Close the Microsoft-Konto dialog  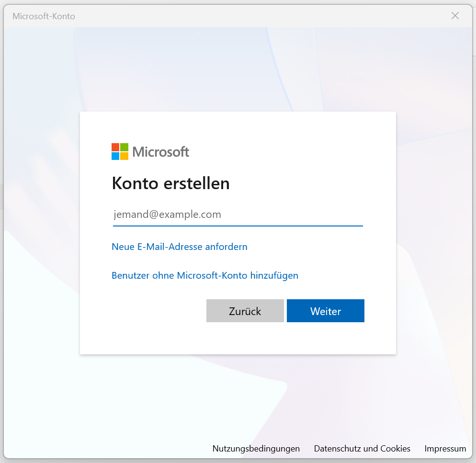tap(455, 16)
